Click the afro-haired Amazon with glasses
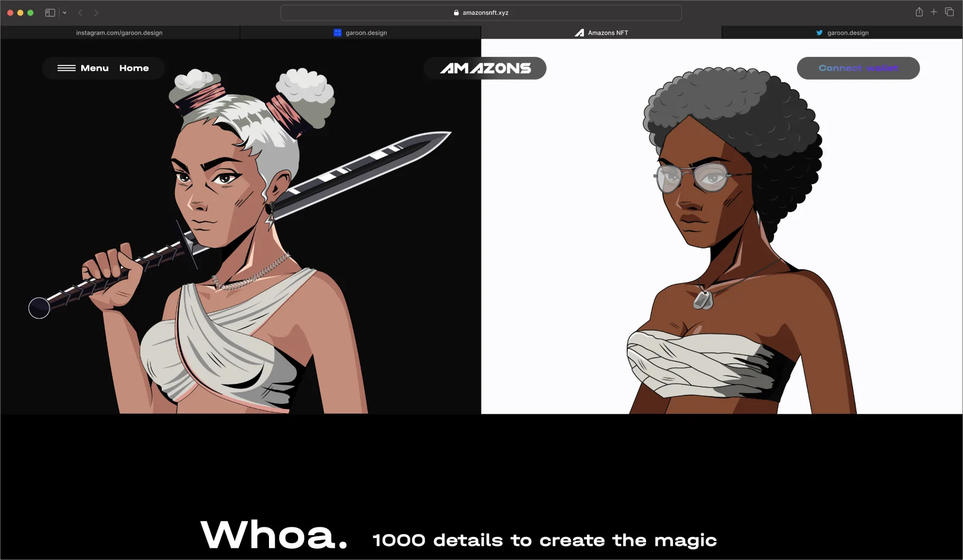Image resolution: width=963 pixels, height=560 pixels. (733, 240)
